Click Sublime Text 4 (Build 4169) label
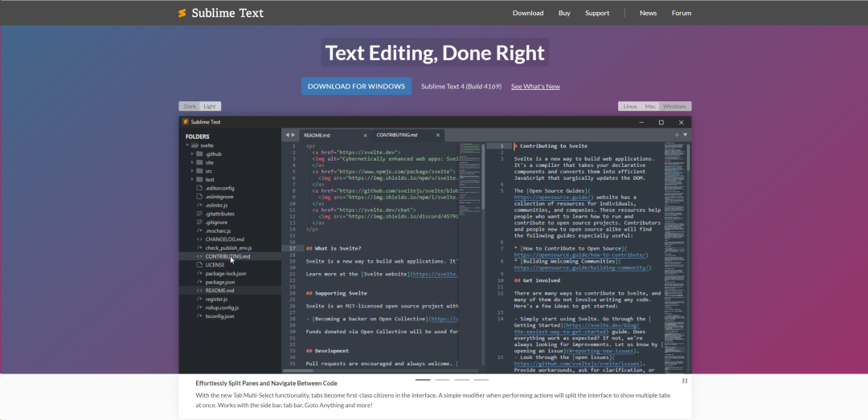Viewport: 868px width, 420px height. [461, 86]
